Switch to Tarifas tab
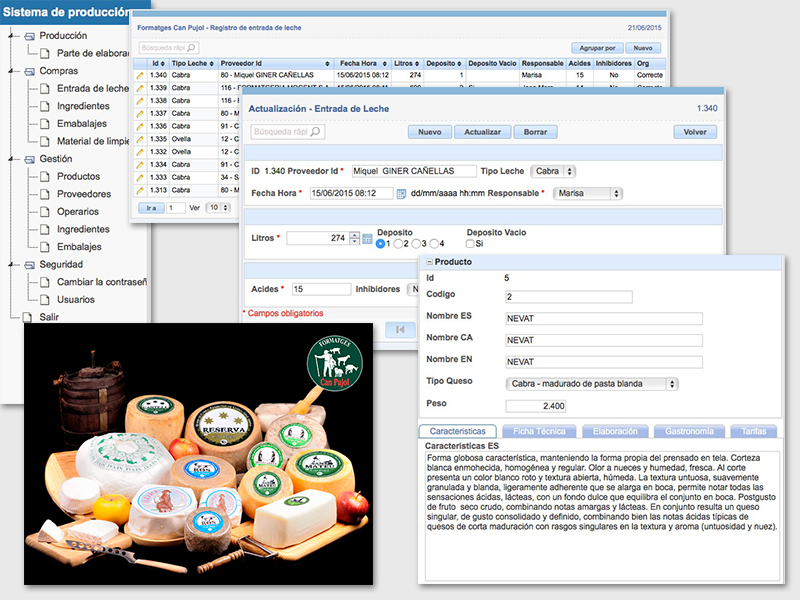The image size is (800, 600). click(x=754, y=431)
